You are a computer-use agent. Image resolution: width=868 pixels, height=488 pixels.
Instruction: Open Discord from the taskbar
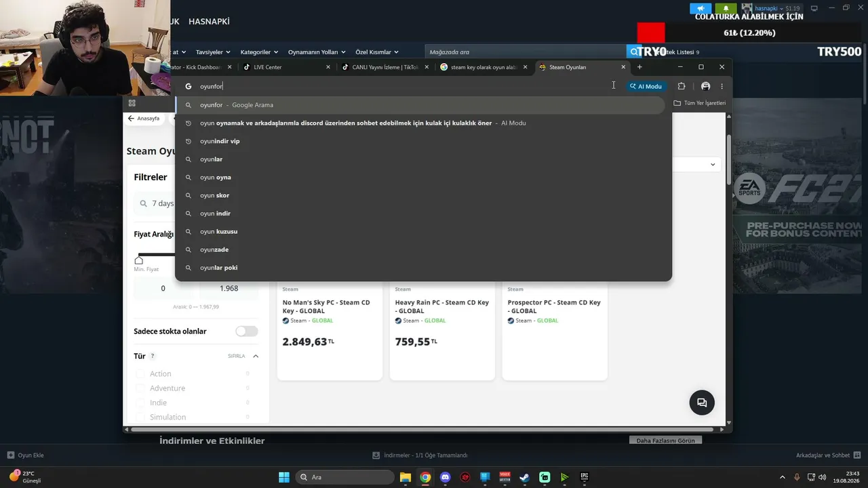pyautogui.click(x=445, y=477)
